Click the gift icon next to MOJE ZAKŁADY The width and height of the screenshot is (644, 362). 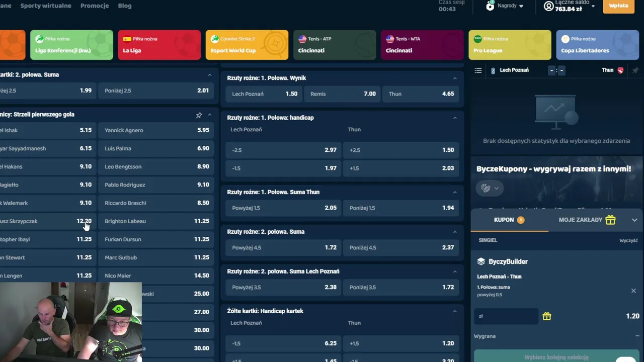pyautogui.click(x=610, y=220)
